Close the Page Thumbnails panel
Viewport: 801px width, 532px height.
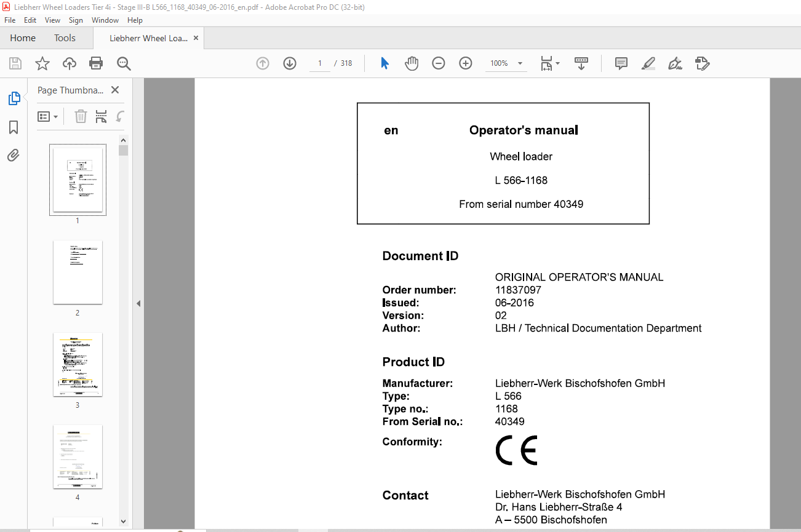pyautogui.click(x=114, y=90)
